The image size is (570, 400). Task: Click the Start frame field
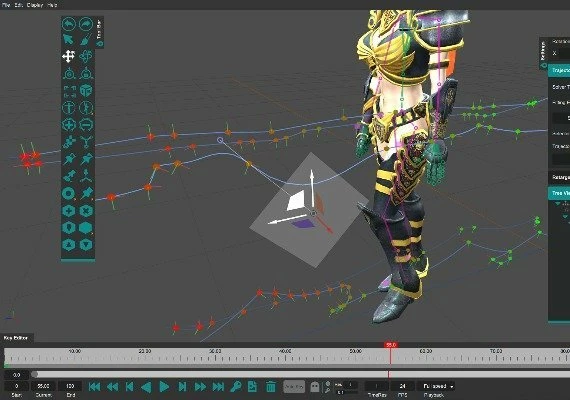click(16, 386)
